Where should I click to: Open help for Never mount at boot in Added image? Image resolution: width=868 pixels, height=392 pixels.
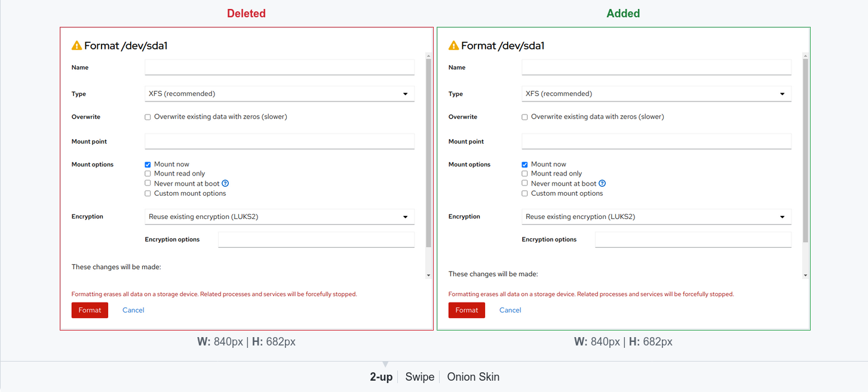click(602, 184)
